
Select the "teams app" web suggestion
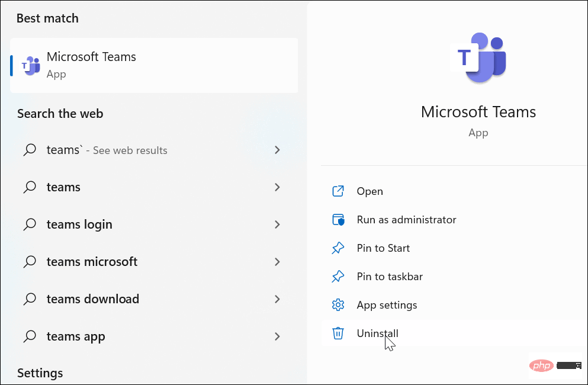pyautogui.click(x=76, y=336)
